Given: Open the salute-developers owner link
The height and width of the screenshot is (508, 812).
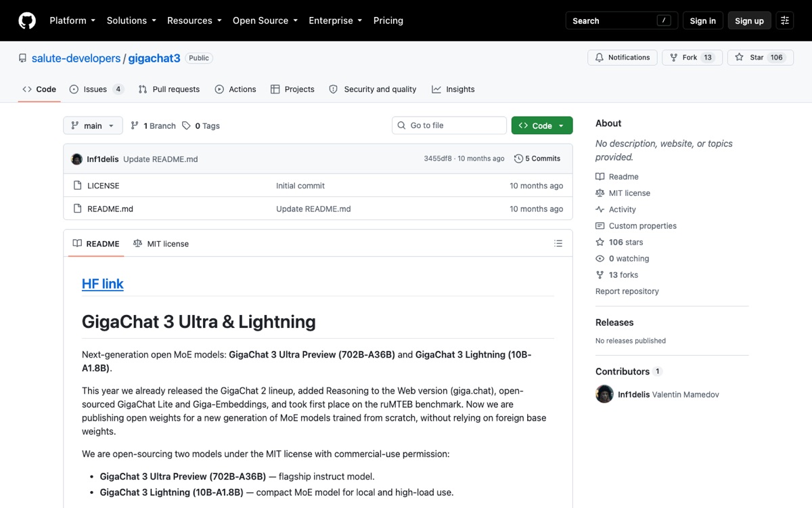Looking at the screenshot, I should 76,58.
